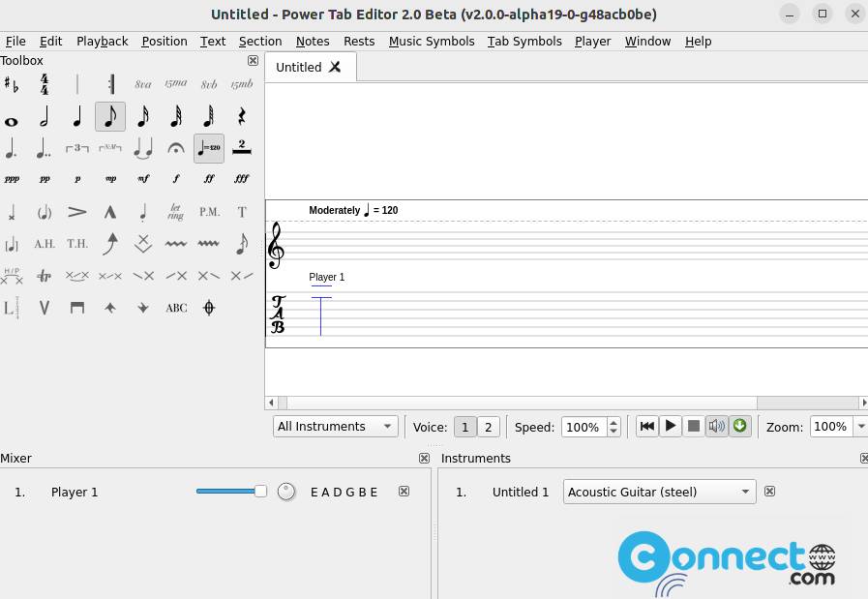The image size is (868, 599).
Task: Insert ABC text item
Action: tap(176, 308)
